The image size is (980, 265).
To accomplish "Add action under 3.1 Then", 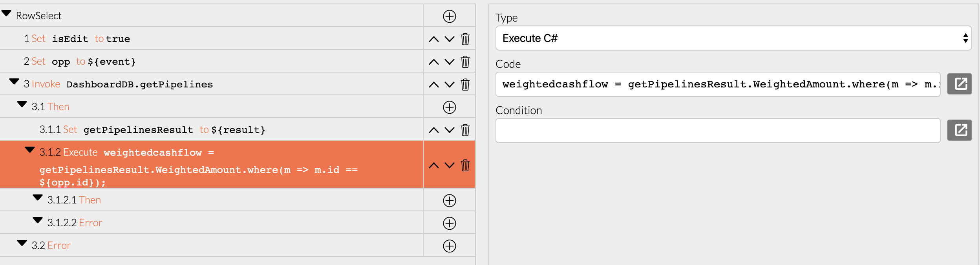I will pos(449,107).
